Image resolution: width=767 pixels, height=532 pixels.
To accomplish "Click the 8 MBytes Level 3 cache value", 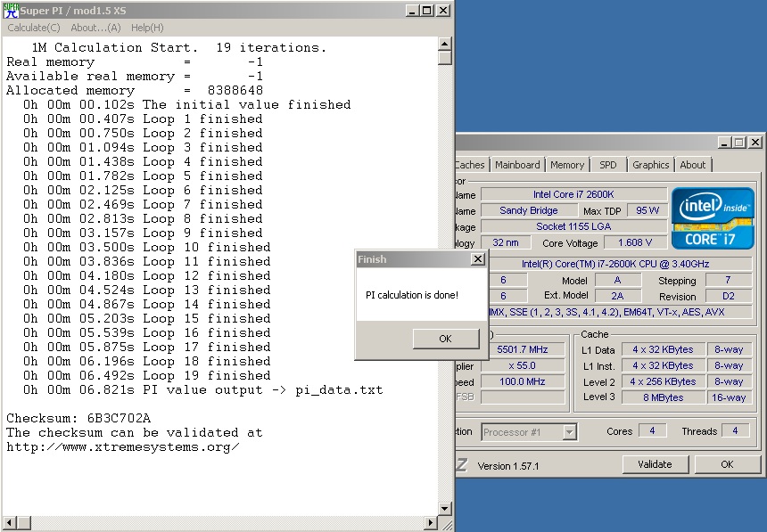I will pyautogui.click(x=664, y=397).
